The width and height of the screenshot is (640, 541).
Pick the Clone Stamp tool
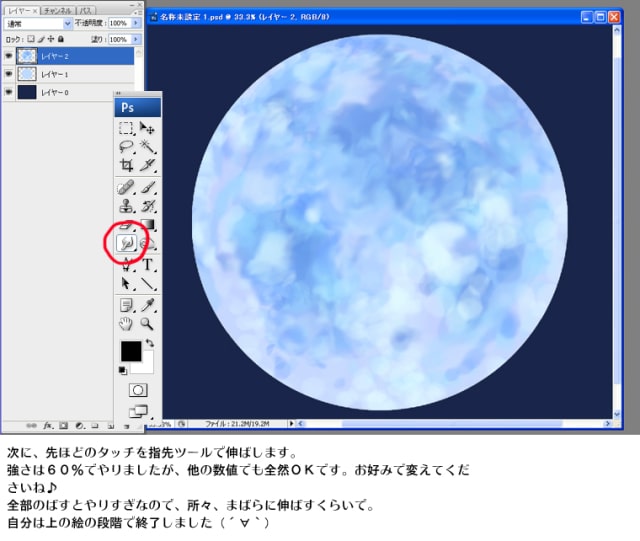tap(126, 206)
